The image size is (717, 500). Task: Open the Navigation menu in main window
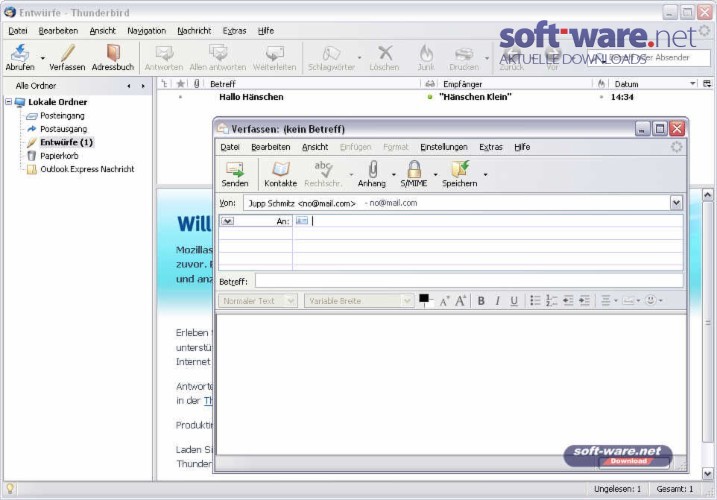146,31
